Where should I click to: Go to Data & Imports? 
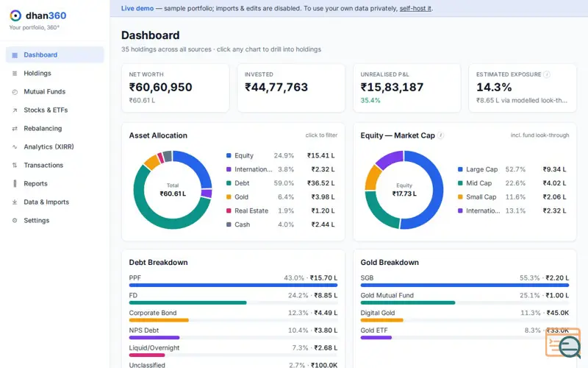tap(54, 202)
